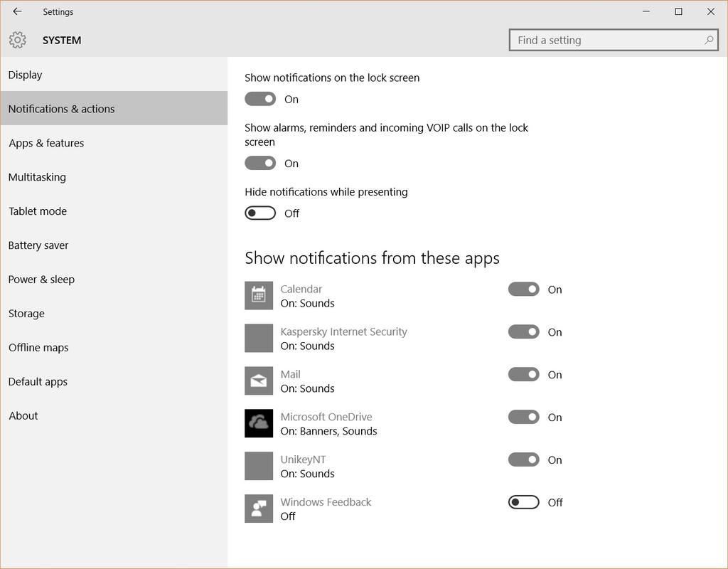Image resolution: width=728 pixels, height=569 pixels.
Task: Click the UnikeyNT icon tile
Action: [259, 466]
